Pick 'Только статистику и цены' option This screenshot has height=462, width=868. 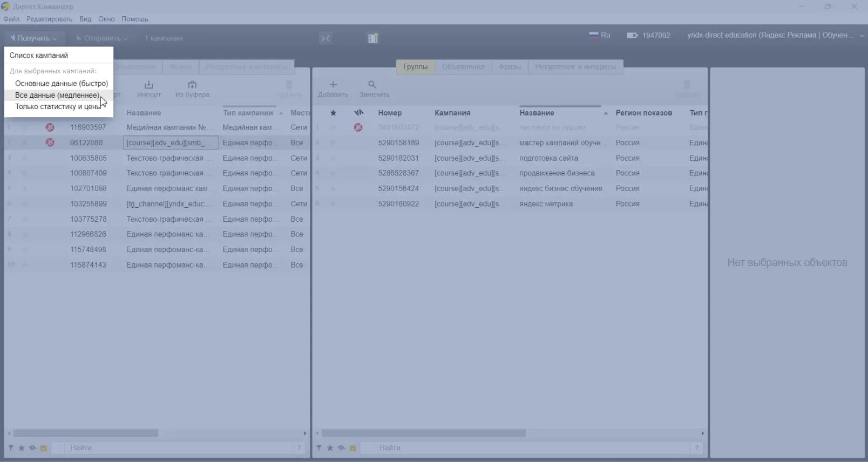(x=58, y=106)
